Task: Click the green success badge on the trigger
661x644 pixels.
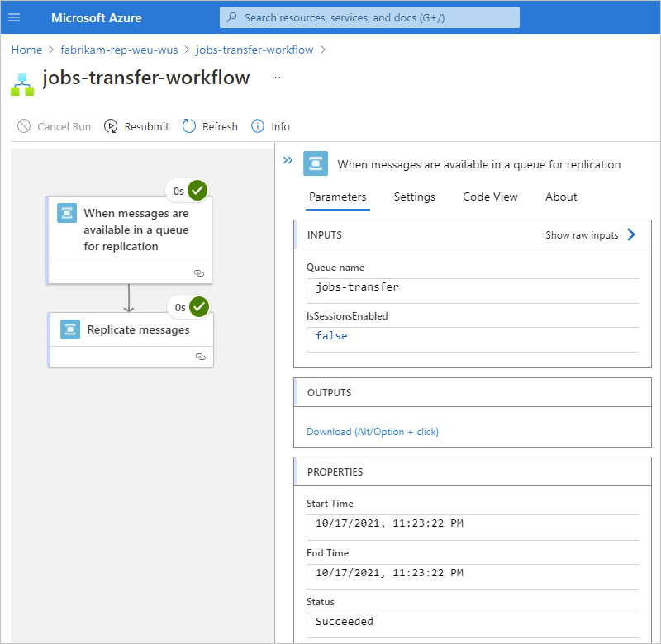Action: 197,190
